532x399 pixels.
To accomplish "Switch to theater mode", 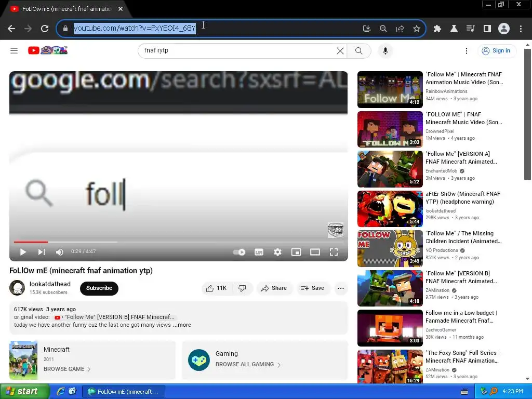I will [x=315, y=252].
